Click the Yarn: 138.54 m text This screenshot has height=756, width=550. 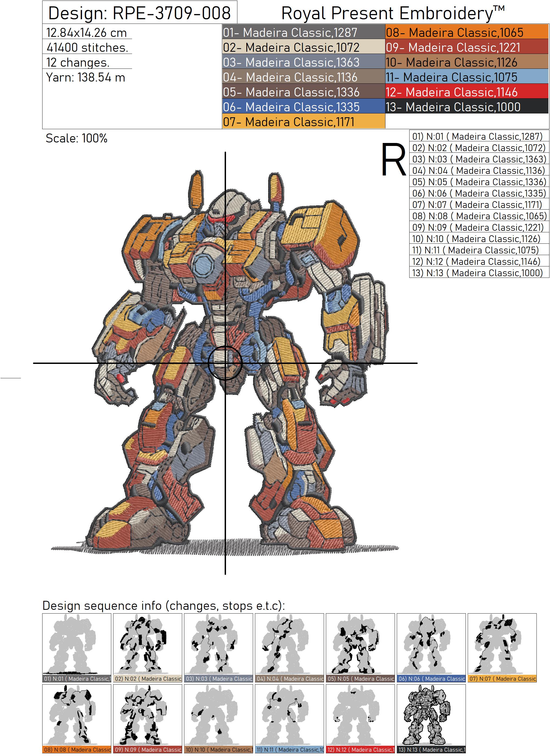pyautogui.click(x=86, y=77)
